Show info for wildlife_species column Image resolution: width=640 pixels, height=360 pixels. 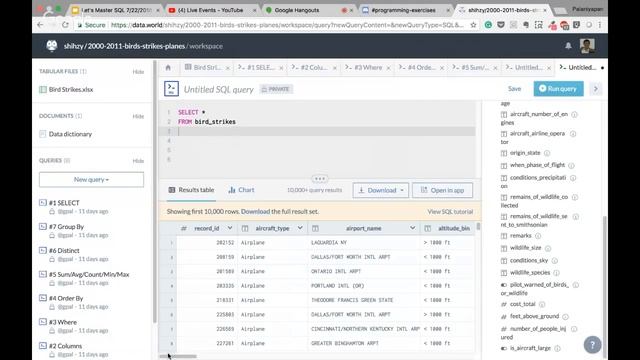(556, 273)
